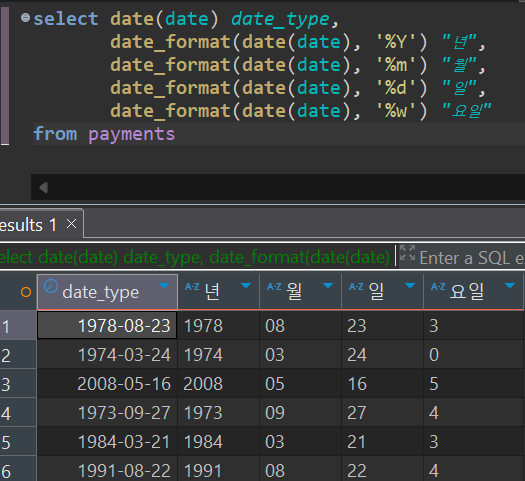Open the 년 column dropdown arrow
Screen dimensions: 525x481
246,286
